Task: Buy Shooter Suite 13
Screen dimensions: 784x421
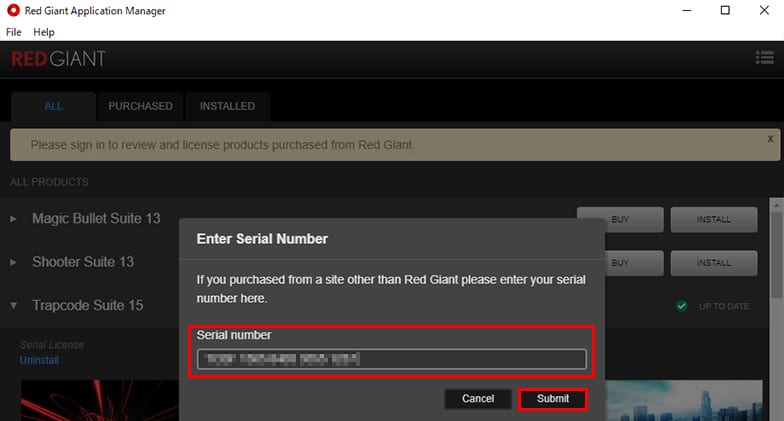Action: click(634, 263)
